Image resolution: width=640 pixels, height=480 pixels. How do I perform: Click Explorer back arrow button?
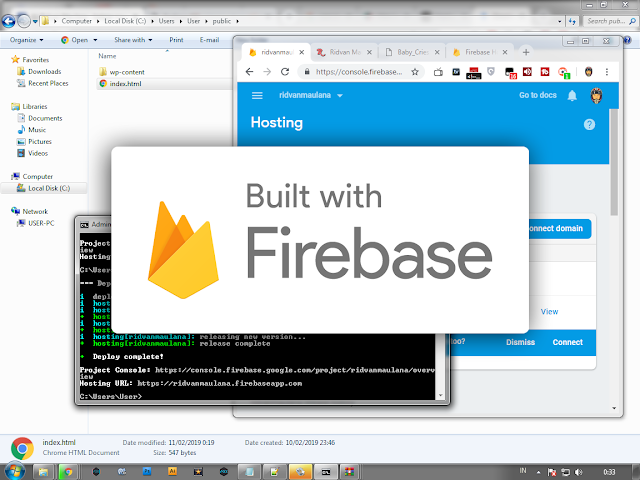click(9, 21)
